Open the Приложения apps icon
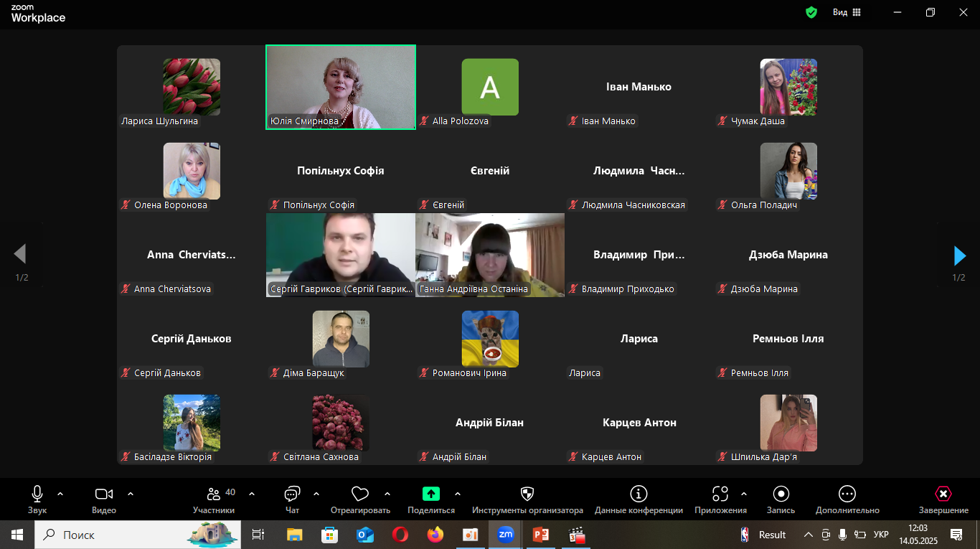Image resolution: width=980 pixels, height=549 pixels. tap(720, 494)
